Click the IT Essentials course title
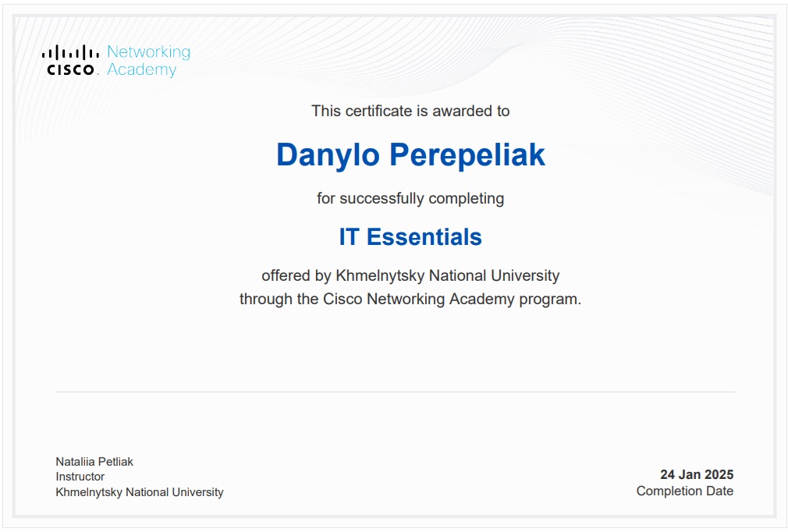The image size is (788, 532). 410,236
